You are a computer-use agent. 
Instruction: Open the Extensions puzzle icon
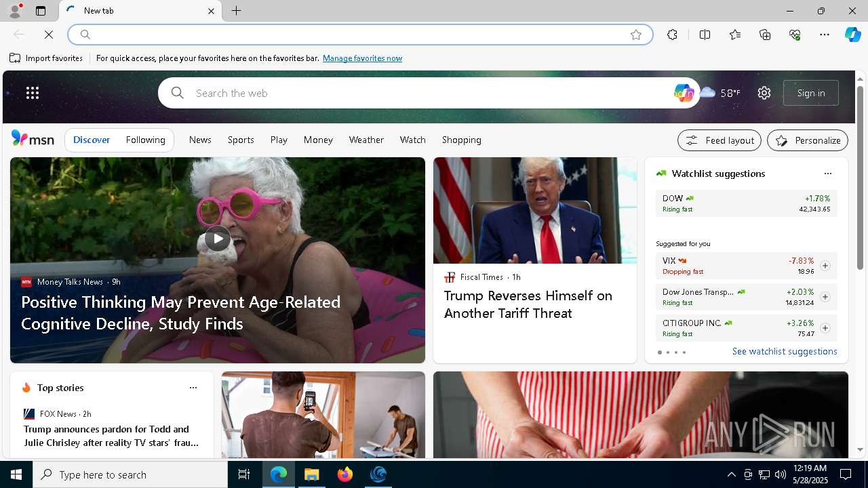[672, 35]
